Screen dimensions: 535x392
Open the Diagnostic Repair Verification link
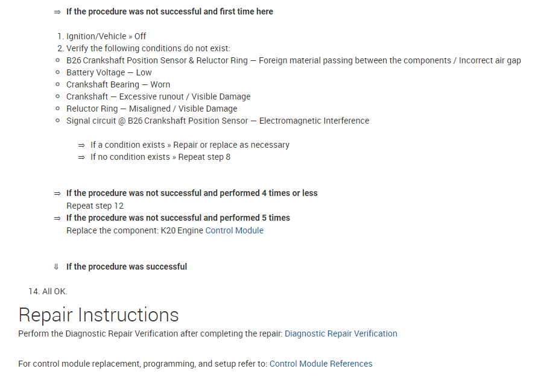point(341,334)
